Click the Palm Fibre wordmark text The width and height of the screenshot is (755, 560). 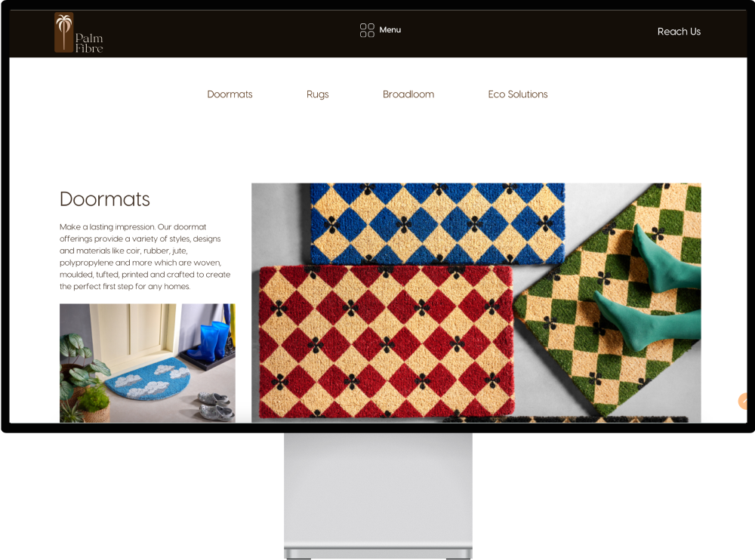(x=89, y=43)
